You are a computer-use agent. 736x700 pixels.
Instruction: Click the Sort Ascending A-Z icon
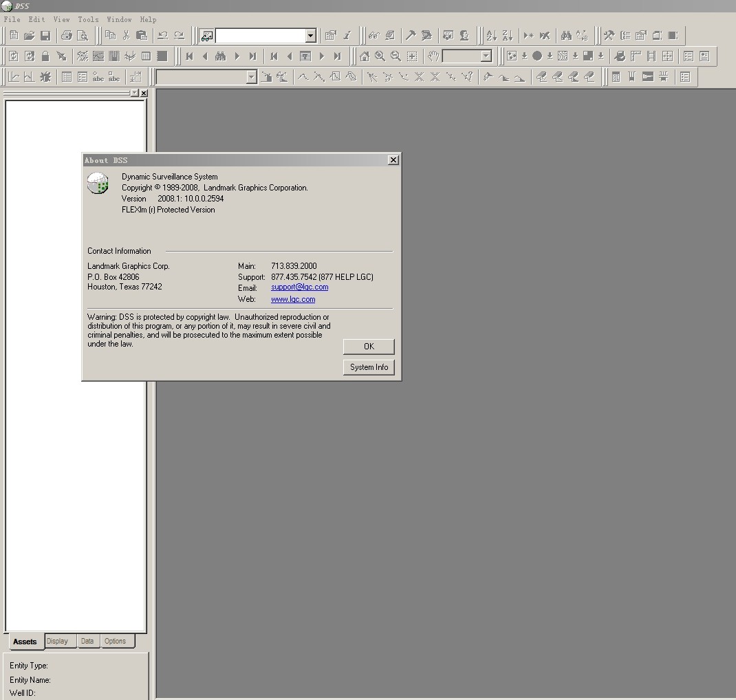[491, 36]
